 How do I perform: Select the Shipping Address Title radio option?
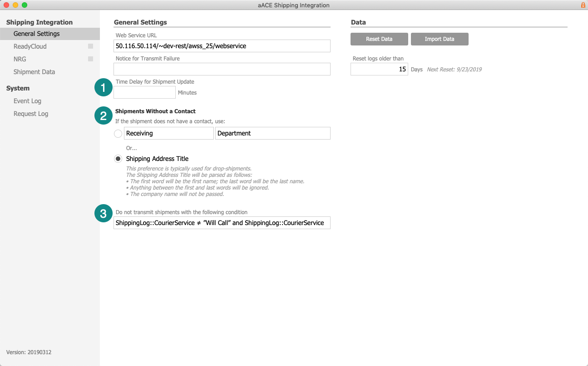118,159
